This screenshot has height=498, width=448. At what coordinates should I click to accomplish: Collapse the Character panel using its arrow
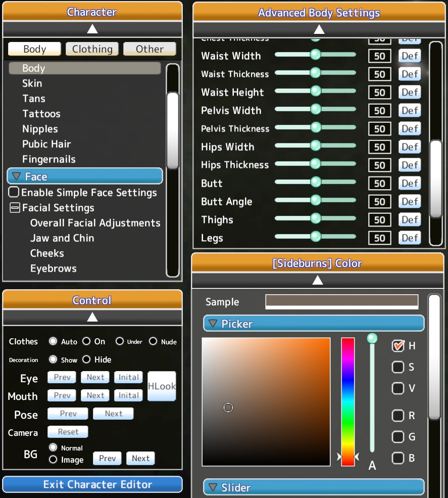point(92,29)
